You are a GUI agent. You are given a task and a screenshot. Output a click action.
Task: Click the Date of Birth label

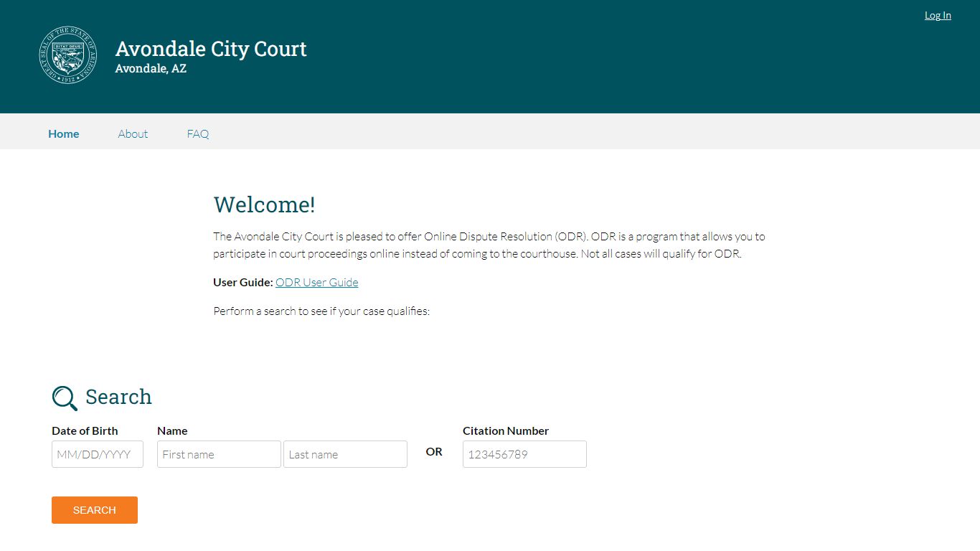tap(85, 430)
